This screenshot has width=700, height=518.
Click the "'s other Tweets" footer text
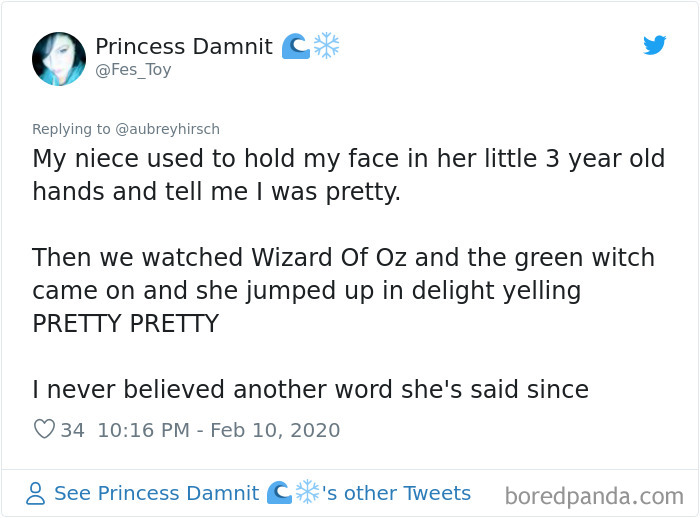(396, 493)
